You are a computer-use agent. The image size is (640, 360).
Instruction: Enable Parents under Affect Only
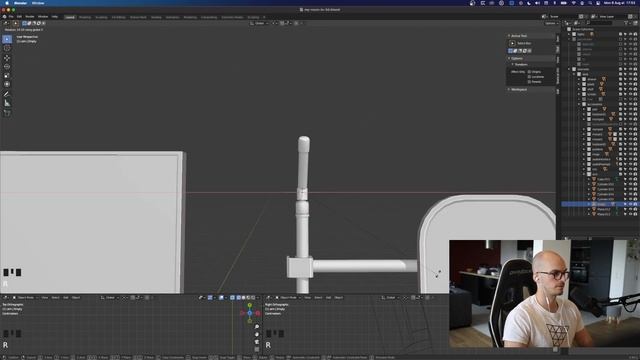click(x=529, y=82)
